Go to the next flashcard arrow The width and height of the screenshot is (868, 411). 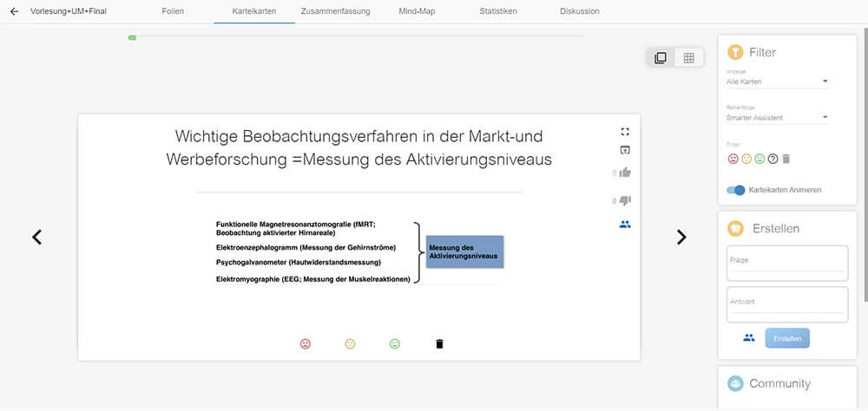tap(681, 237)
